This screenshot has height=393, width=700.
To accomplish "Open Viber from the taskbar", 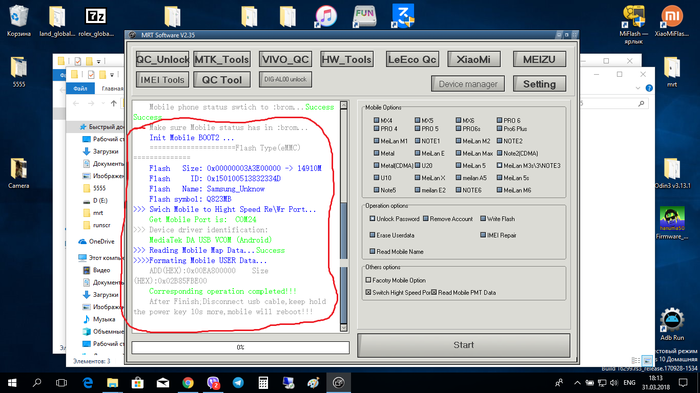I will point(213,383).
